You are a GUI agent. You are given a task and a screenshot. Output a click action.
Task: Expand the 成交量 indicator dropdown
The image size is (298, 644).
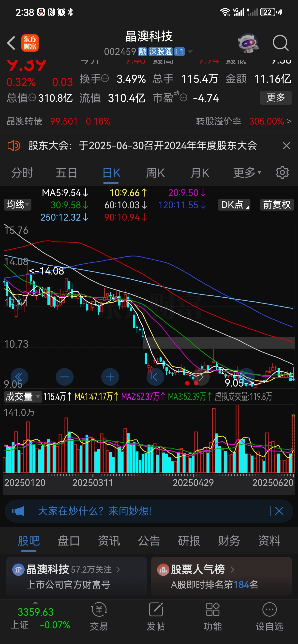(x=22, y=397)
